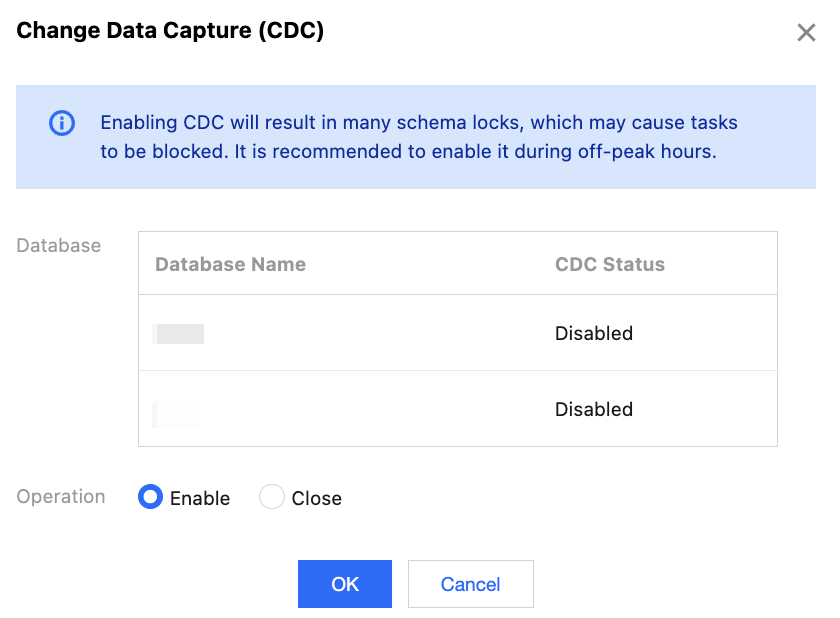Confirm with the OK button

[x=344, y=584]
